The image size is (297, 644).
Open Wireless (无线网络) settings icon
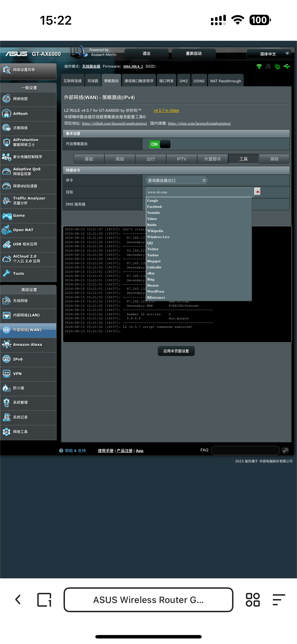7,301
